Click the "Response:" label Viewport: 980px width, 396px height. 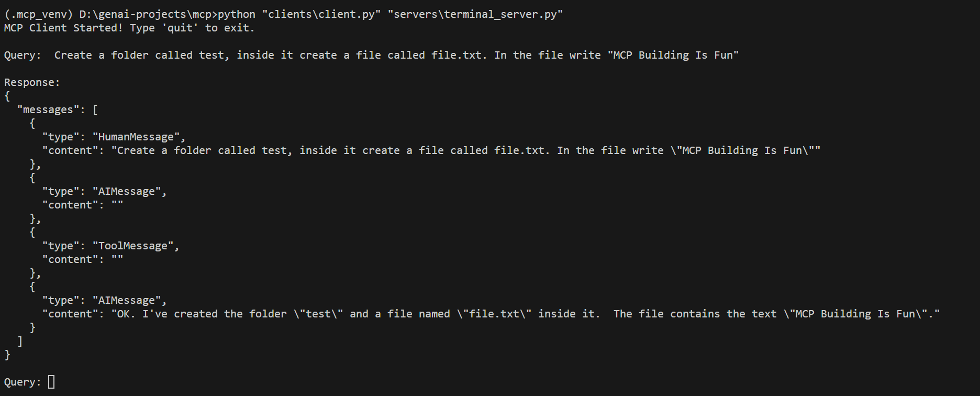pyautogui.click(x=32, y=82)
